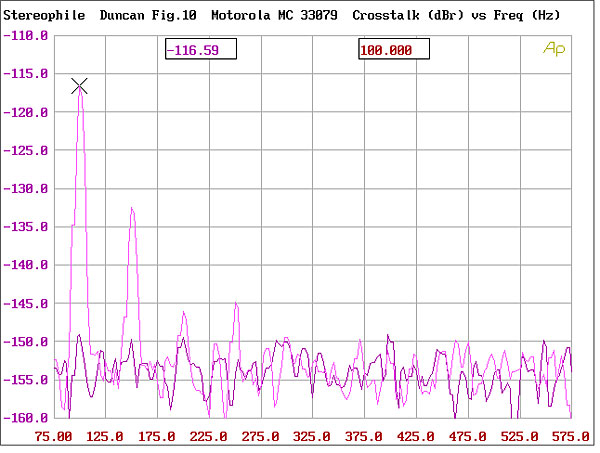Click the 'Motorola MC 33079' title text
This screenshot has width=600, height=453.
pos(274,15)
